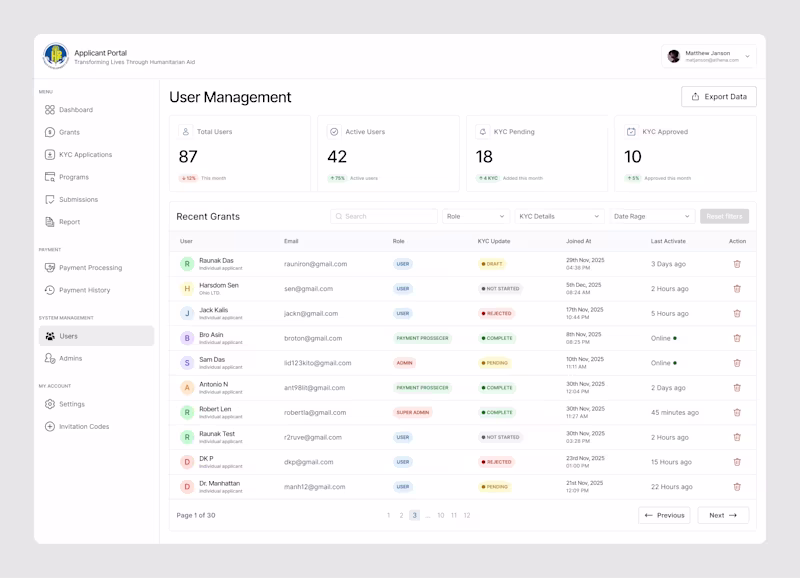This screenshot has width=800, height=578.
Task: Select page 3 in pagination
Action: click(x=414, y=515)
